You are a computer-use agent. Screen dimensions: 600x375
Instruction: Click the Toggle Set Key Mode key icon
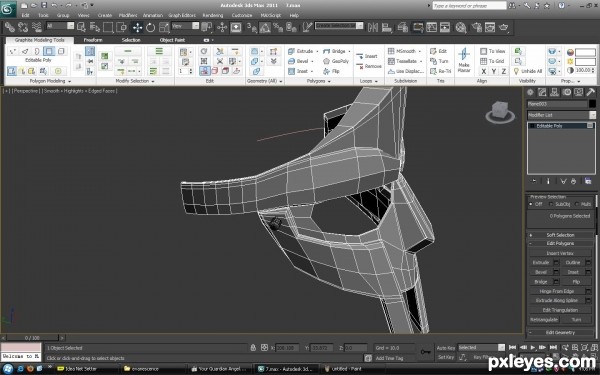[x=426, y=352]
